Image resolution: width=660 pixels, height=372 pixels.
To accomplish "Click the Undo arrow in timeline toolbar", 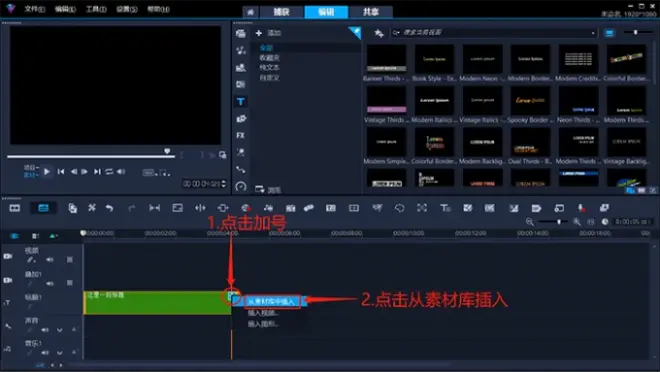I will pos(109,208).
